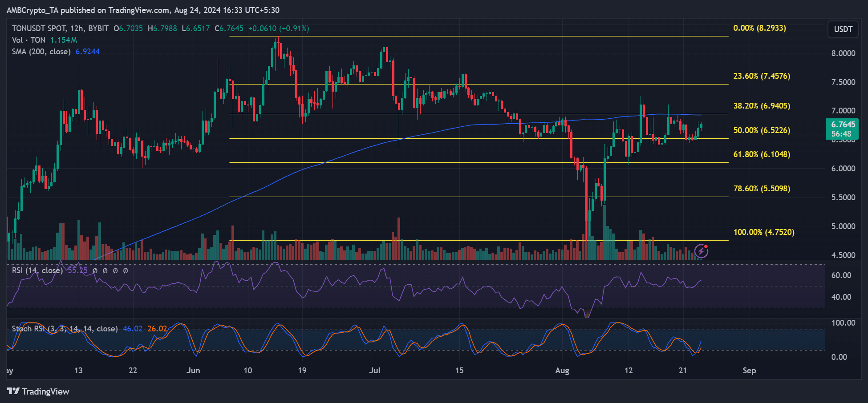Select the SMA (200, close) indicator legend
The width and height of the screenshot is (868, 403).
click(x=41, y=52)
